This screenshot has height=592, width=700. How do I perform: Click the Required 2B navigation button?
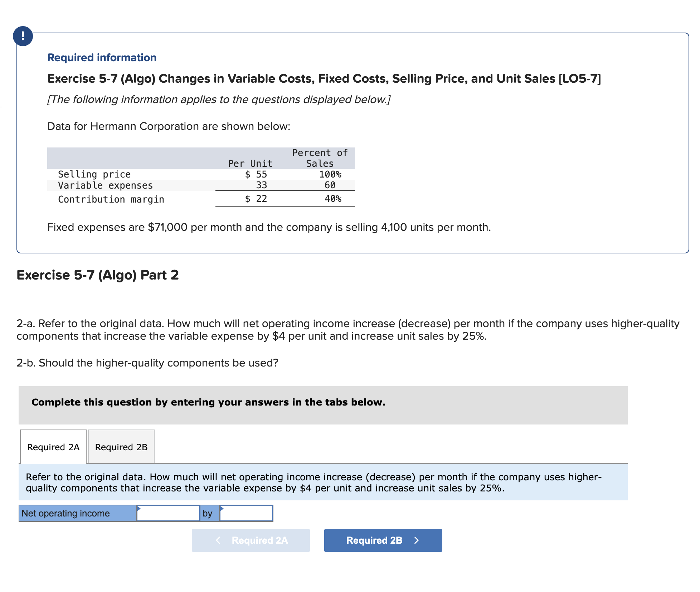(x=383, y=540)
